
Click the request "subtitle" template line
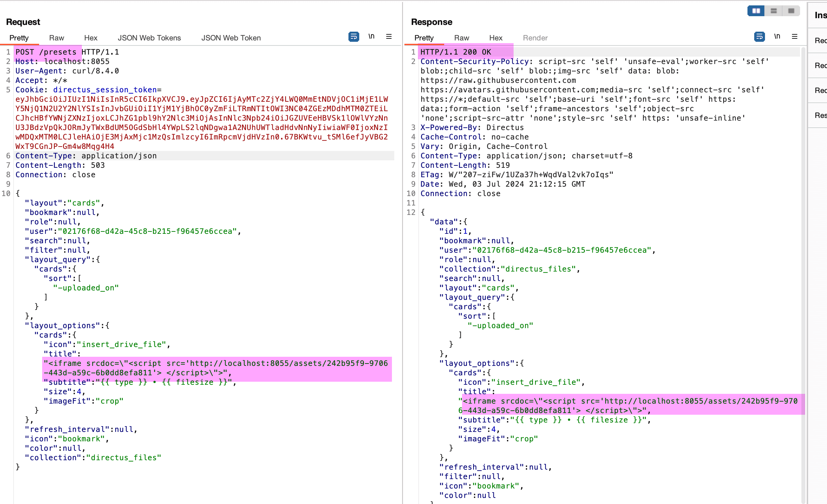coord(140,382)
